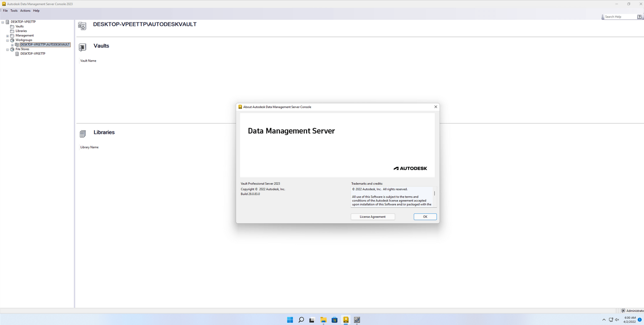This screenshot has height=325, width=644.
Task: Click the Vault Professional Server 2023 text
Action: [260, 183]
